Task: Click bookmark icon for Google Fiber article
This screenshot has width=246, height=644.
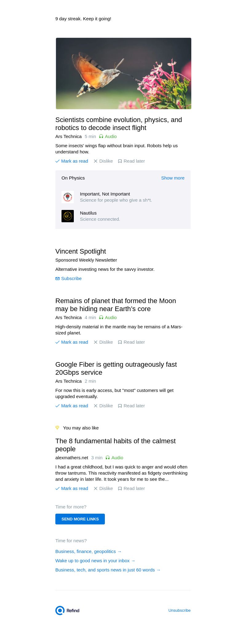Action: coord(120,406)
